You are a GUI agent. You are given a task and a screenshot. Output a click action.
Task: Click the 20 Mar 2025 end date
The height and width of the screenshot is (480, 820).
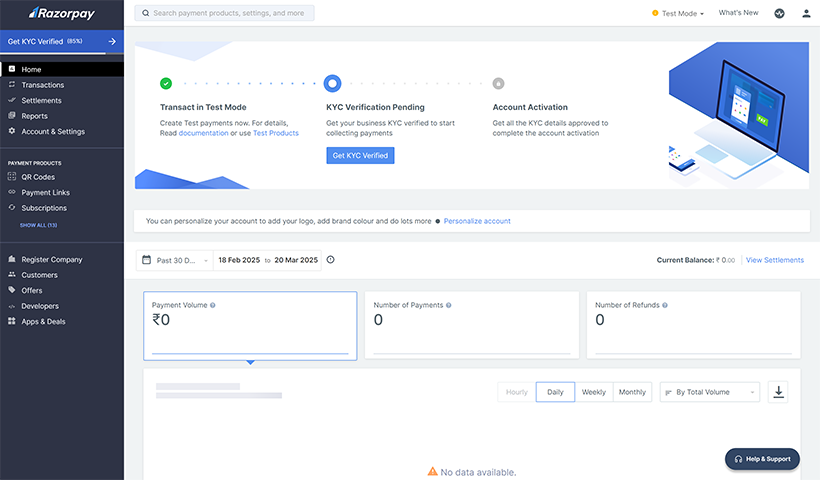click(x=296, y=260)
